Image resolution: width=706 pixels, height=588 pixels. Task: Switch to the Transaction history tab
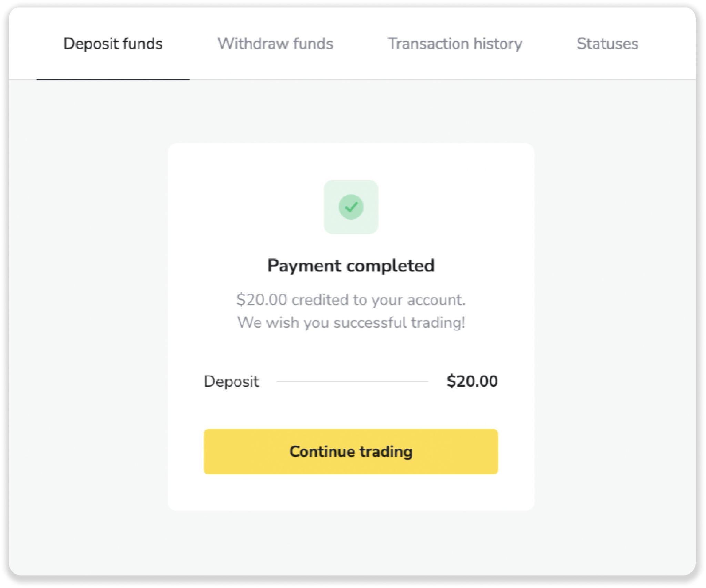click(455, 44)
